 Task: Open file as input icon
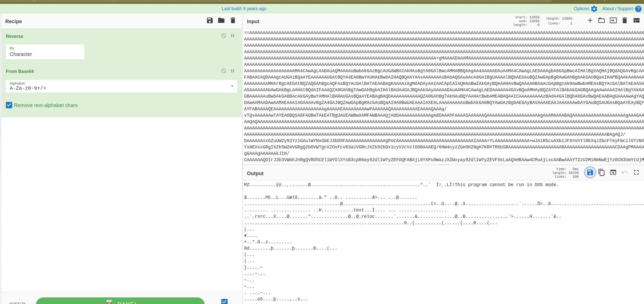(613, 21)
